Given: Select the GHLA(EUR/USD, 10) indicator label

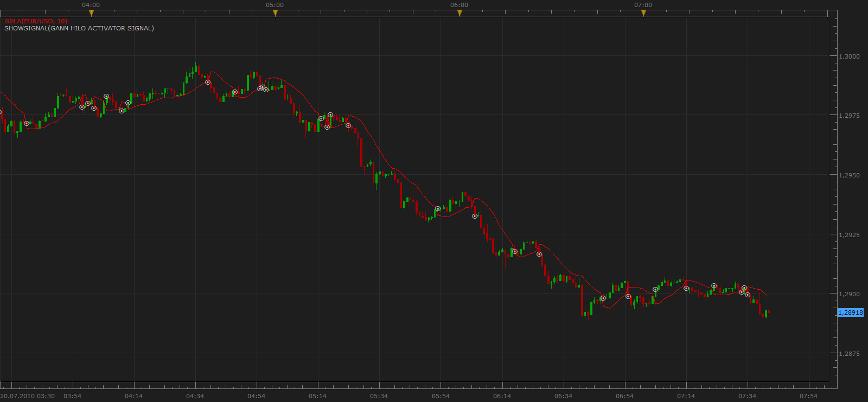Looking at the screenshot, I should pyautogui.click(x=36, y=21).
